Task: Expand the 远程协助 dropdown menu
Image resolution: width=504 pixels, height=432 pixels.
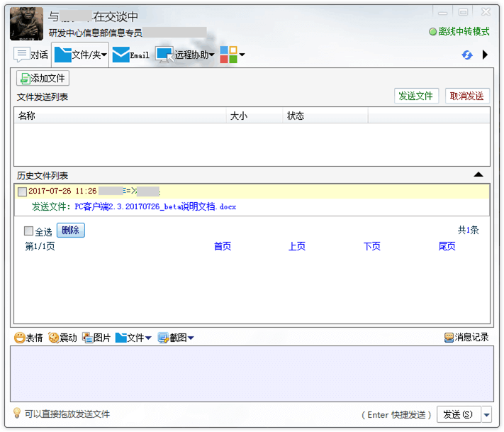Action: pos(212,55)
